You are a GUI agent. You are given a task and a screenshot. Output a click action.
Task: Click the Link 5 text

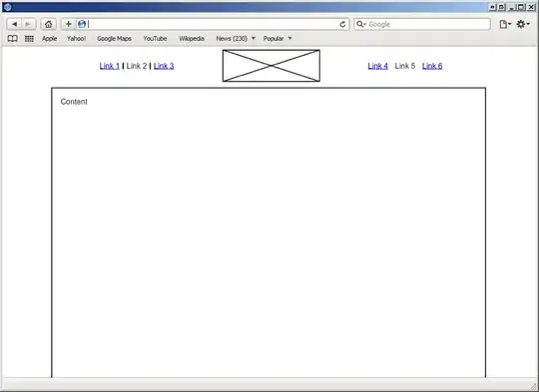tap(405, 66)
